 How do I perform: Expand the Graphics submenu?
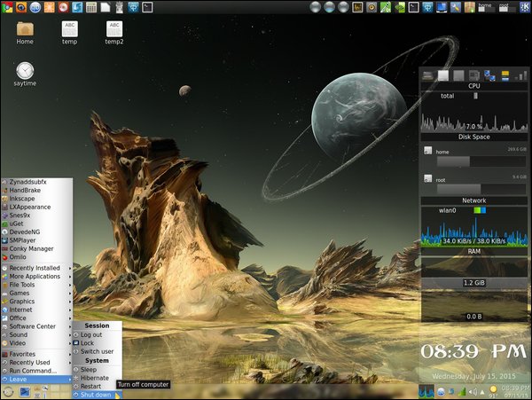[36, 302]
